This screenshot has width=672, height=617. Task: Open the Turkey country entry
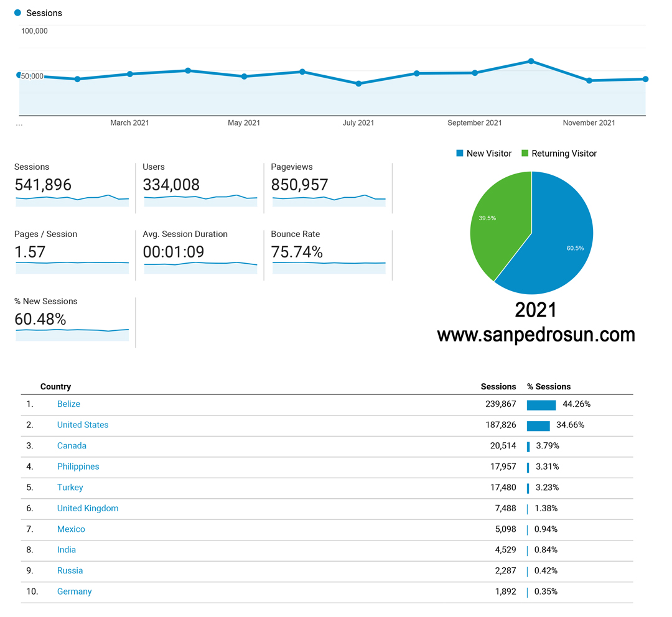(x=70, y=488)
